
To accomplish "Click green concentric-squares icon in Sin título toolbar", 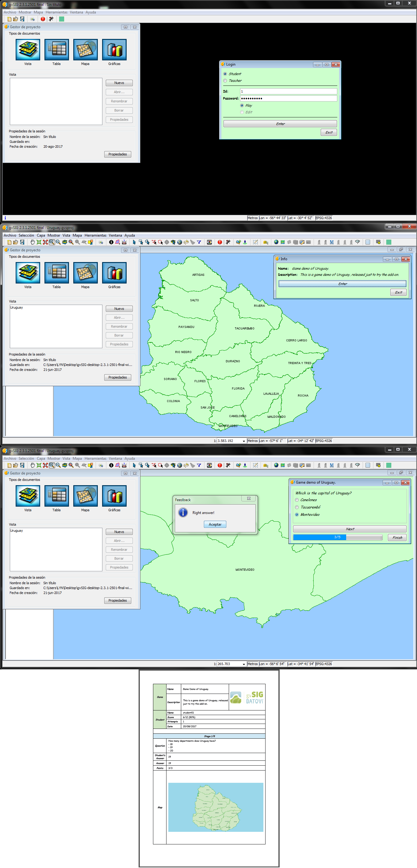I will (62, 19).
